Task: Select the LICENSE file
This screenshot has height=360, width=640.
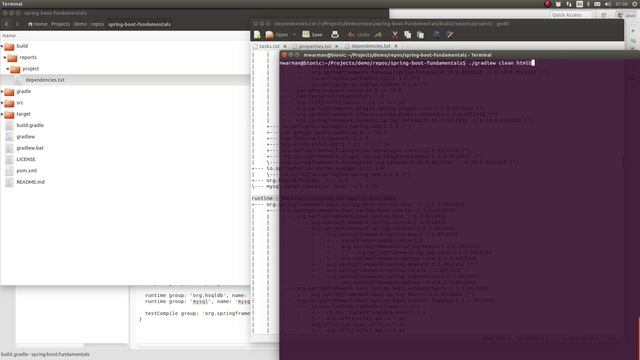Action: point(26,160)
